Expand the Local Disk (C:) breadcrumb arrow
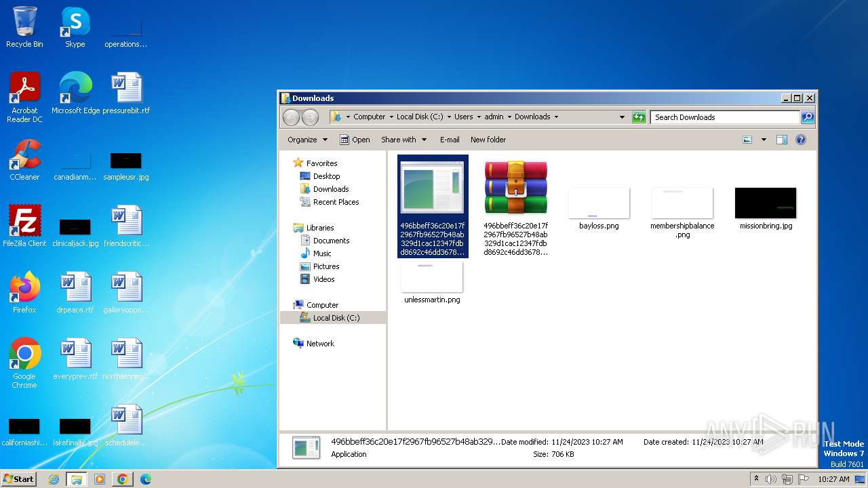 (448, 117)
